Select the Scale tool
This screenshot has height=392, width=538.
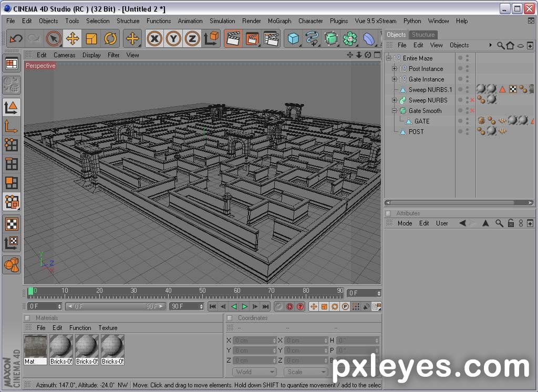pos(91,38)
